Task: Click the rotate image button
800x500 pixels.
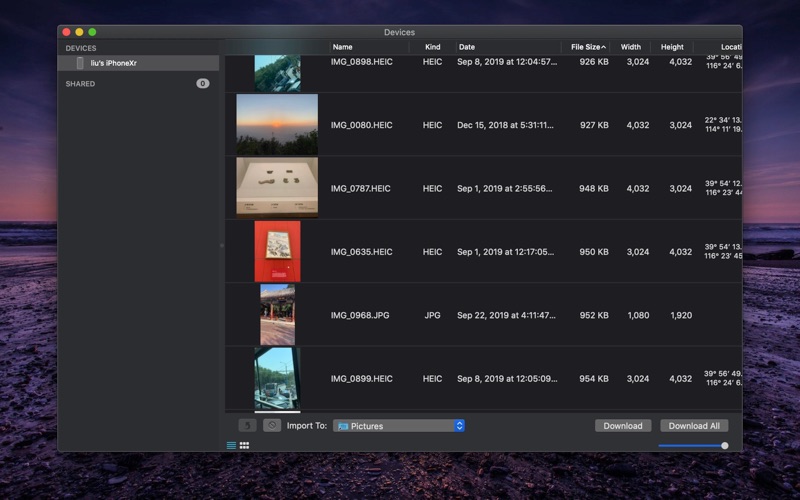Action: coord(246,425)
